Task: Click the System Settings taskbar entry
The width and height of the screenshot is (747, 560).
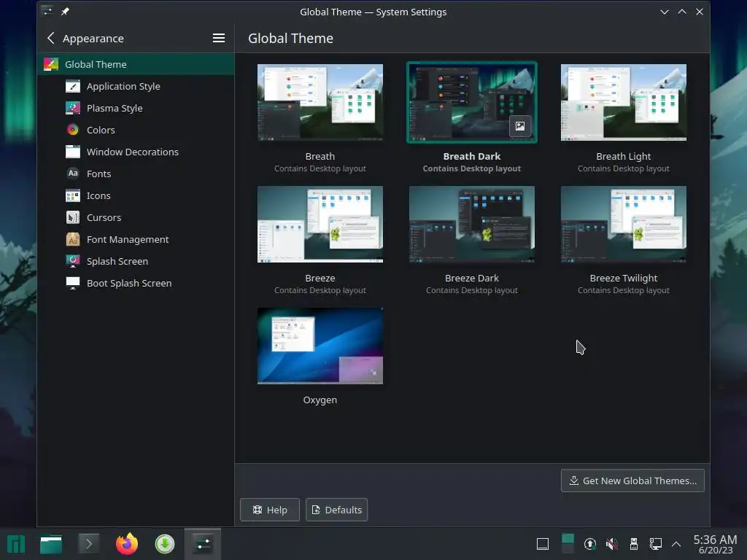Action: (x=203, y=544)
